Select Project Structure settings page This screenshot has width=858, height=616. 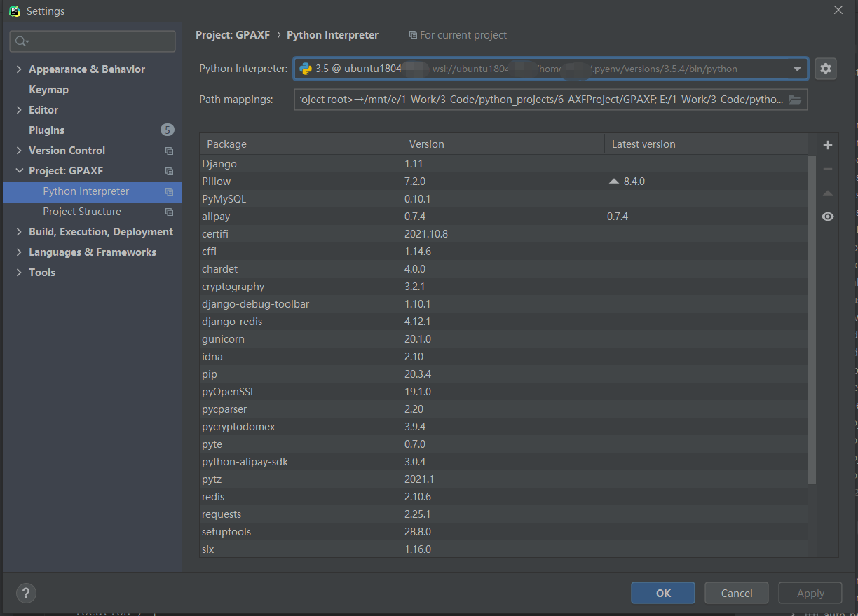(82, 212)
